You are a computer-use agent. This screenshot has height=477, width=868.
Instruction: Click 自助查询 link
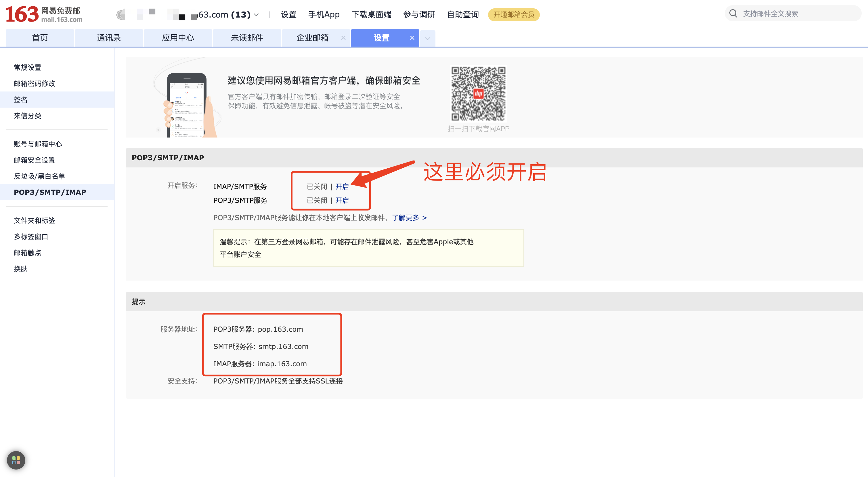[x=463, y=14]
